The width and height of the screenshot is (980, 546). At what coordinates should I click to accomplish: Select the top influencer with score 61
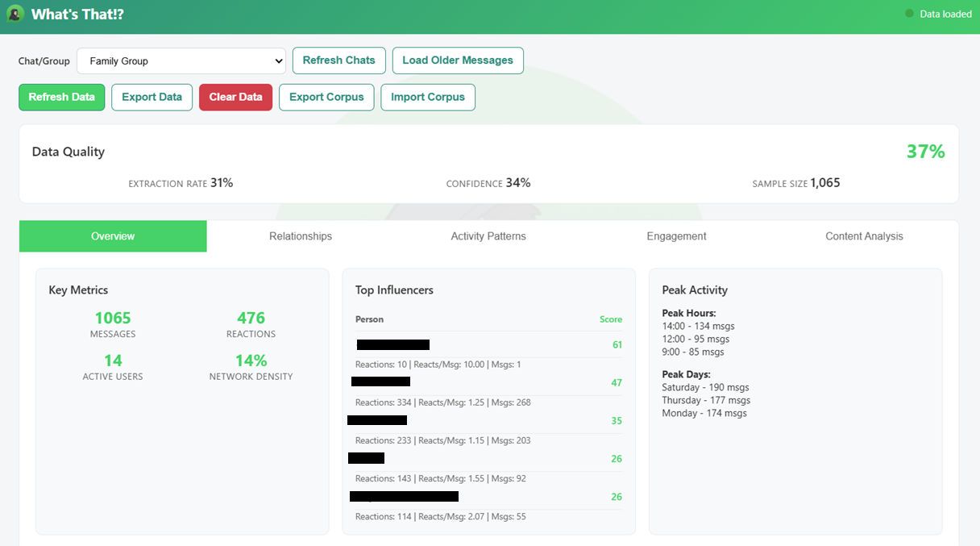393,344
